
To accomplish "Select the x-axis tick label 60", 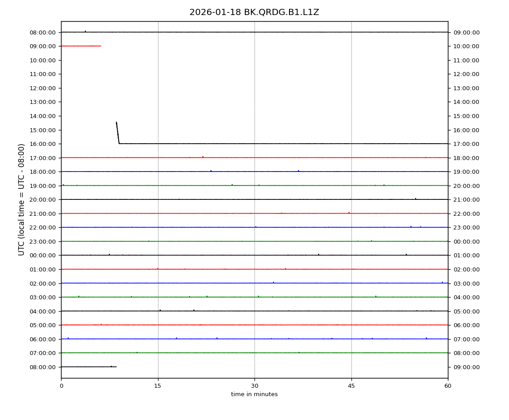I will (448, 386).
